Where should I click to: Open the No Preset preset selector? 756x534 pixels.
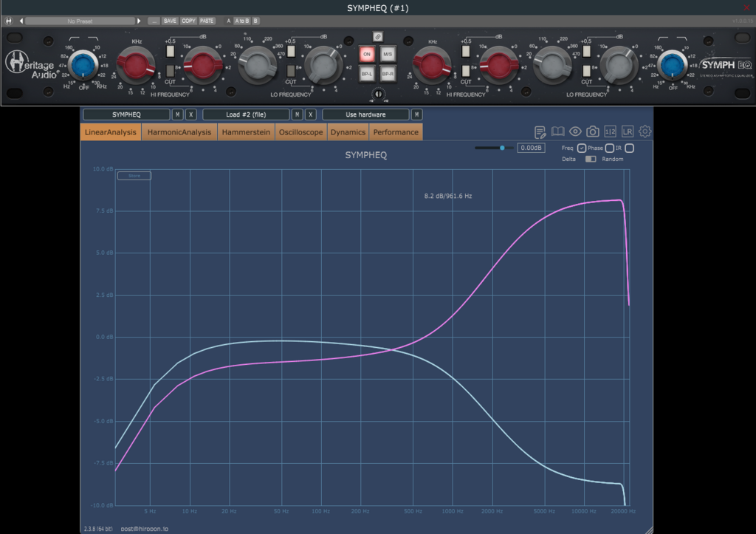click(80, 21)
